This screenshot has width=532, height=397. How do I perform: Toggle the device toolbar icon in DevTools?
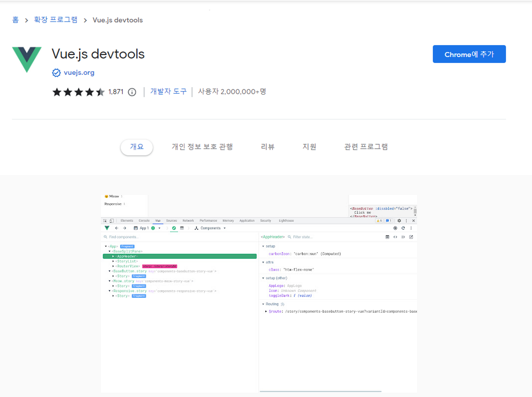click(x=112, y=221)
